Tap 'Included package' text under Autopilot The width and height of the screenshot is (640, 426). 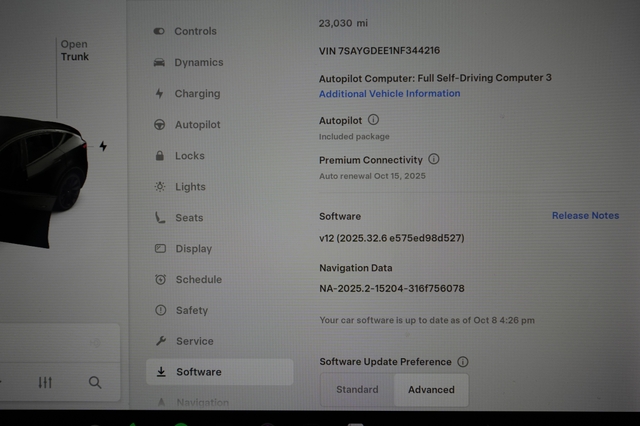point(354,137)
